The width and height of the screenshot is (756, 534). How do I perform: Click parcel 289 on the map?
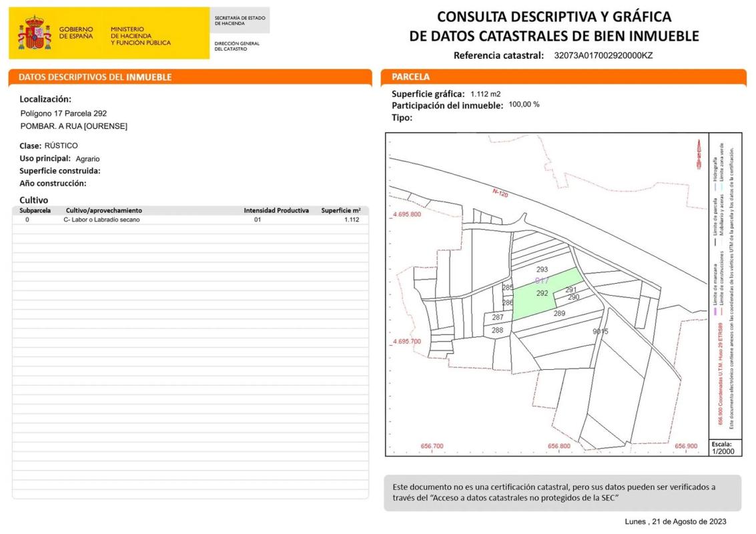click(559, 314)
